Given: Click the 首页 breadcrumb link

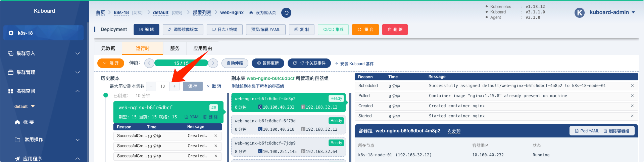Looking at the screenshot, I should [100, 12].
